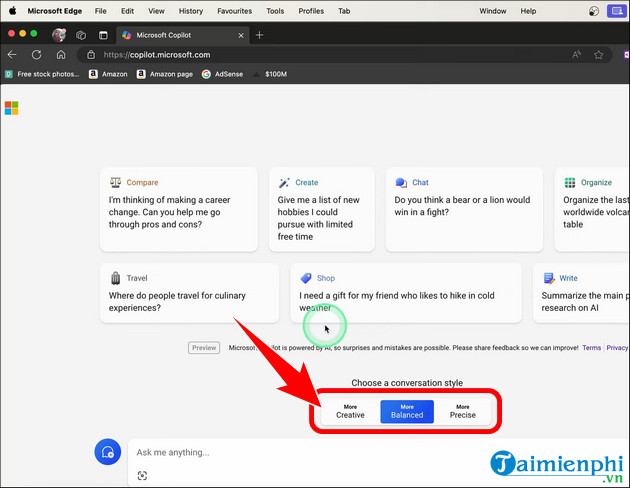Add a screenshot with the visual search icon
The width and height of the screenshot is (630, 488).
point(142,476)
